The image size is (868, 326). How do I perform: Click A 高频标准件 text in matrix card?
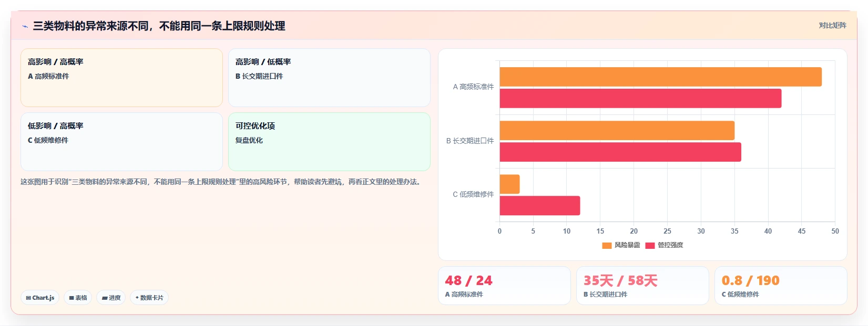[48, 76]
